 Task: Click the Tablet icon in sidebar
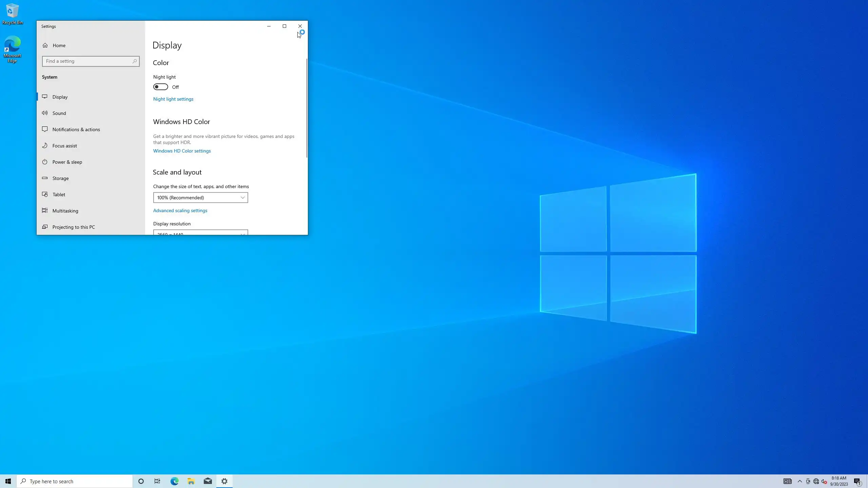click(x=45, y=195)
